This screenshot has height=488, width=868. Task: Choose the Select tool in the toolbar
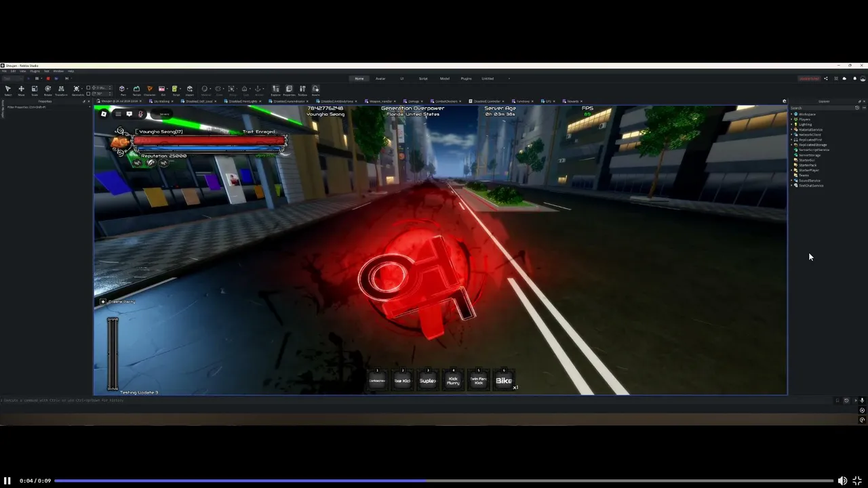point(8,90)
